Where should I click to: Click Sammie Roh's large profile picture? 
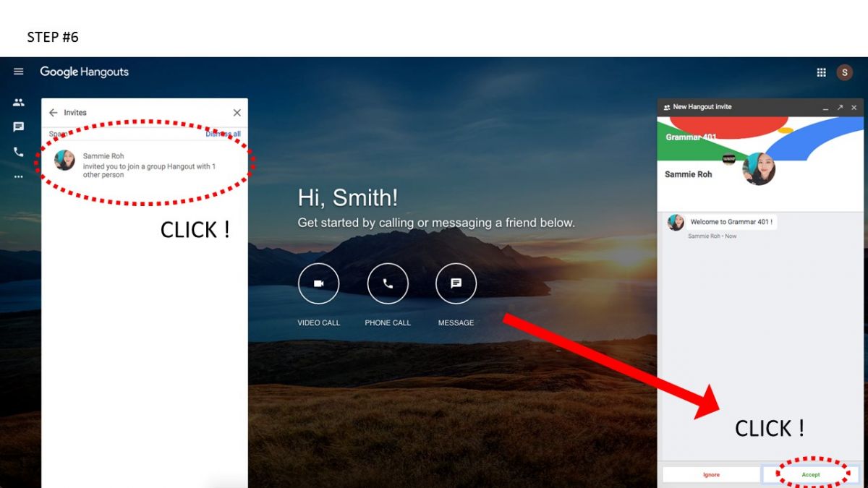pyautogui.click(x=759, y=169)
